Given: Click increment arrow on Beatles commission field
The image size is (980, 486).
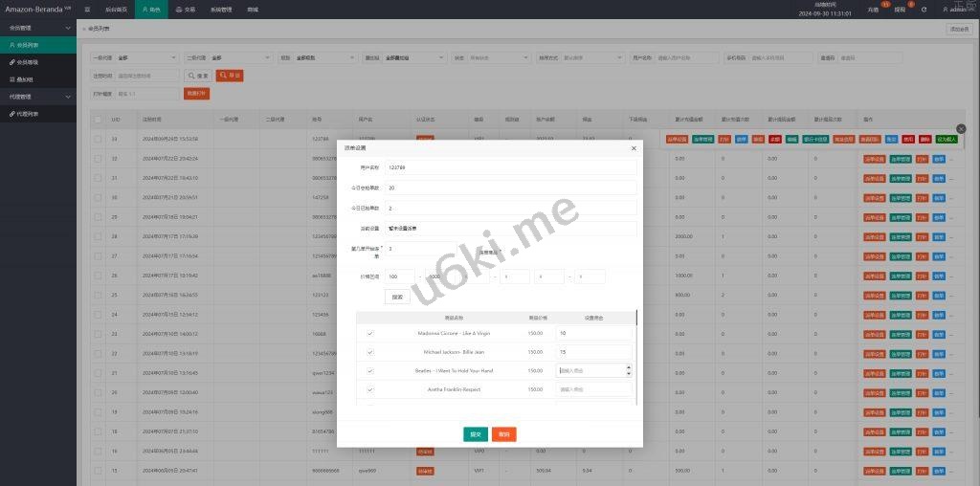Looking at the screenshot, I should [628, 367].
